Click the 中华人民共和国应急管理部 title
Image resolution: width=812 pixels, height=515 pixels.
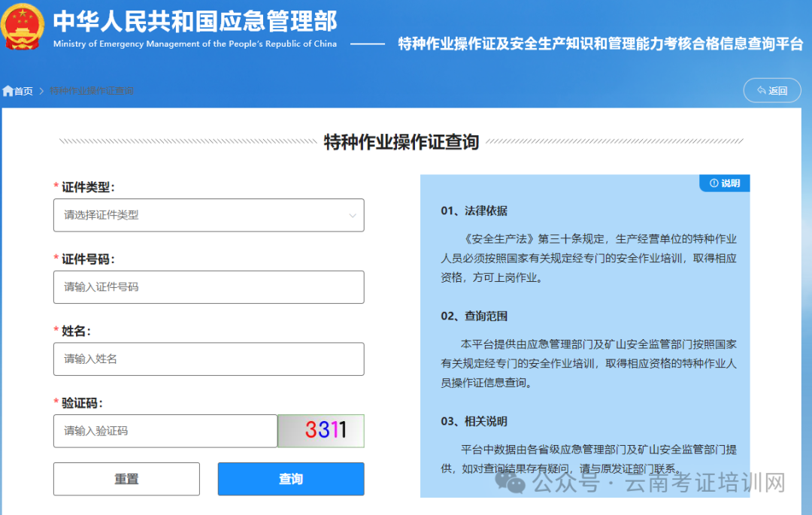pyautogui.click(x=195, y=21)
